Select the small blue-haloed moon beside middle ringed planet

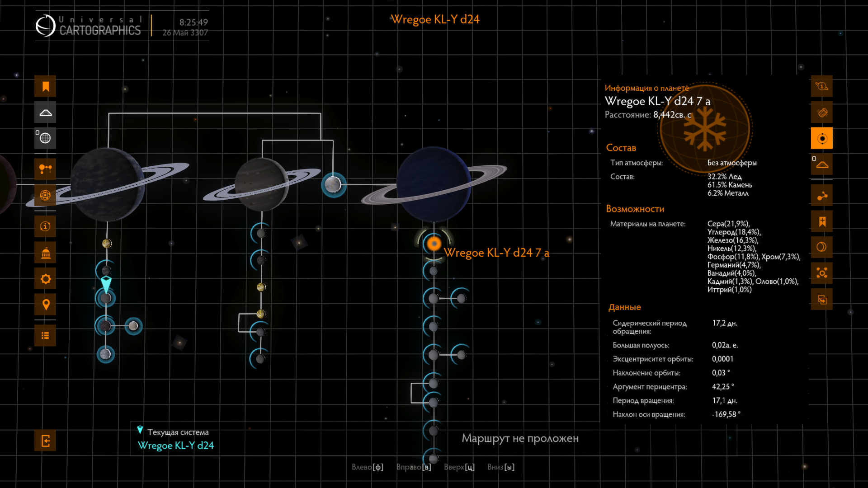tap(333, 184)
